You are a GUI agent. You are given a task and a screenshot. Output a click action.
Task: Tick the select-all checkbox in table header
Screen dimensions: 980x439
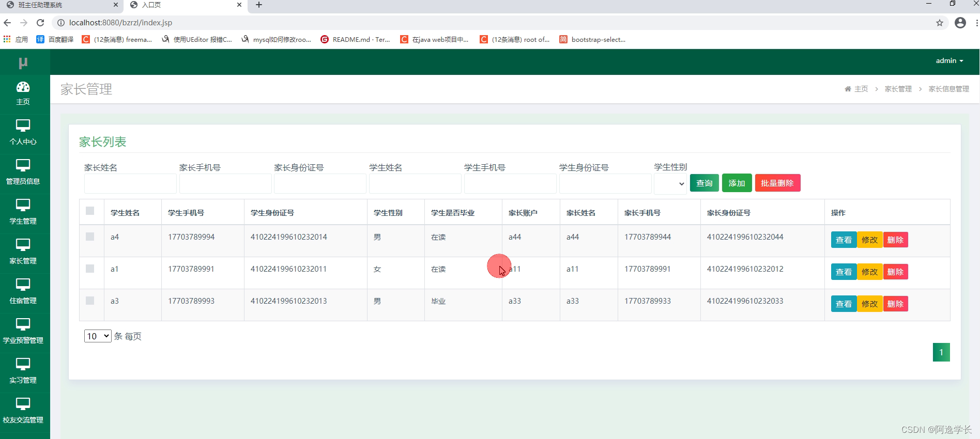pos(90,211)
